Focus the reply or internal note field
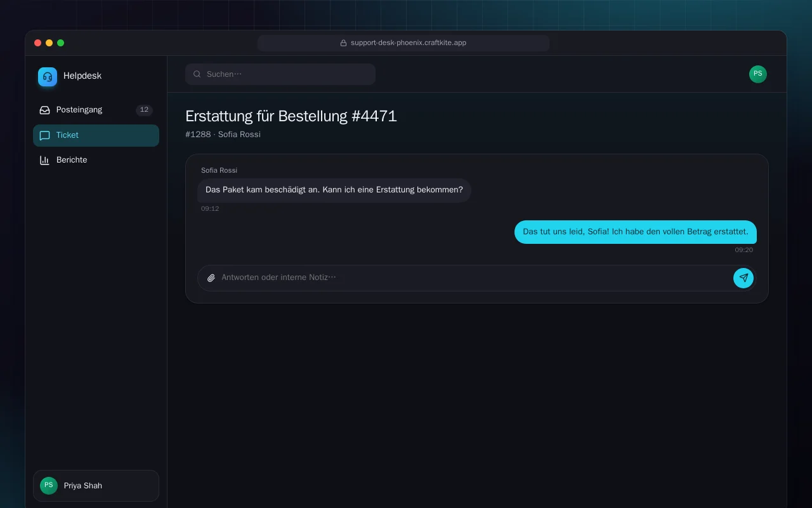This screenshot has width=812, height=508. point(475,277)
